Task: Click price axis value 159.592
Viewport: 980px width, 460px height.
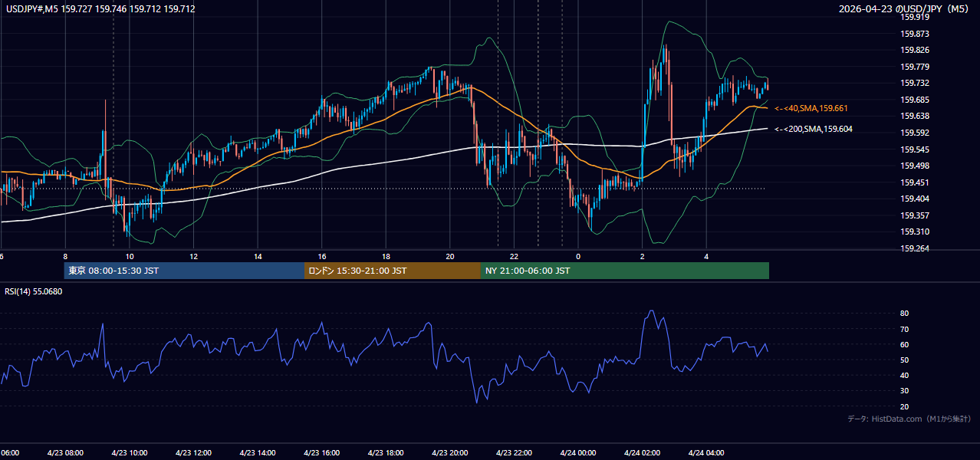Action: point(915,133)
